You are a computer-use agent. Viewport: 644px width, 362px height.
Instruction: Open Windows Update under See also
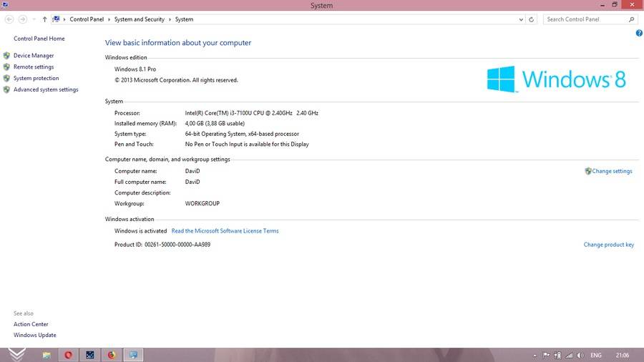point(35,335)
